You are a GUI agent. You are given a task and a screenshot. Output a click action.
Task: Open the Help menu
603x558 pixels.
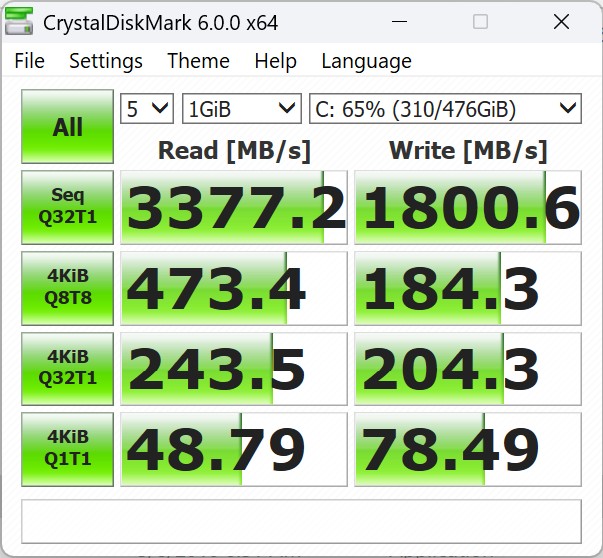tap(276, 61)
